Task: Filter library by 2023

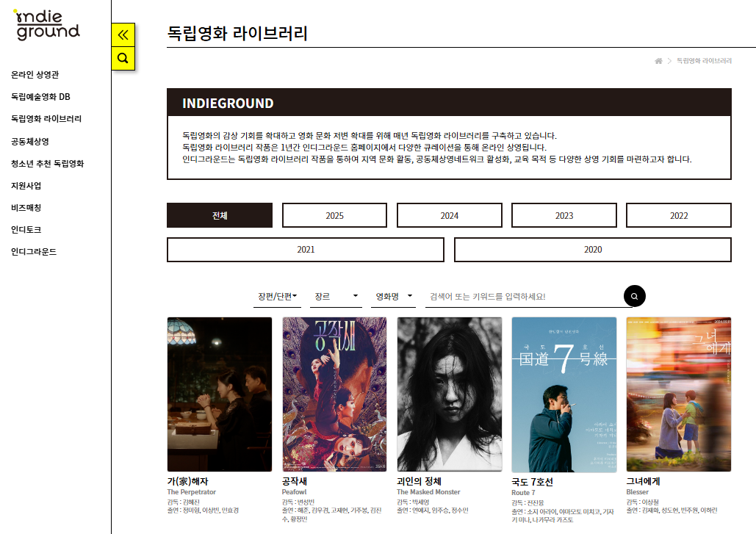Action: click(x=564, y=215)
